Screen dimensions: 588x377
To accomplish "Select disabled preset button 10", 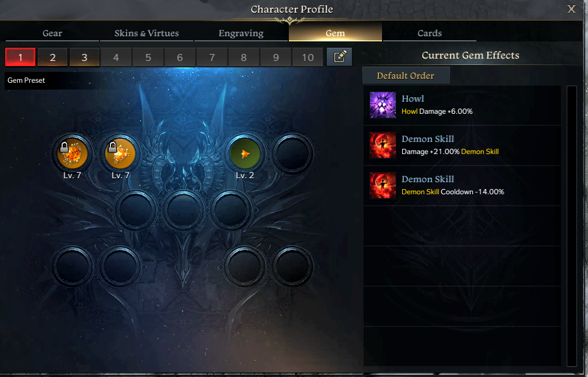I will (x=308, y=57).
